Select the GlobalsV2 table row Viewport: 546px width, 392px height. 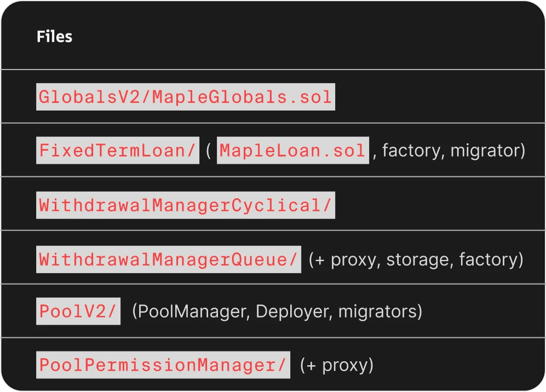[273, 96]
